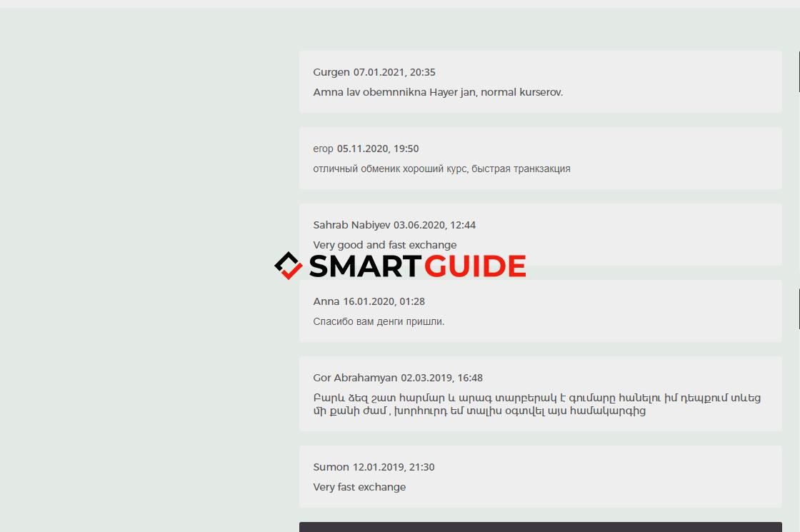Click reviewer name Gor Abrahamyan
This screenshot has height=532, width=800.
[355, 378]
